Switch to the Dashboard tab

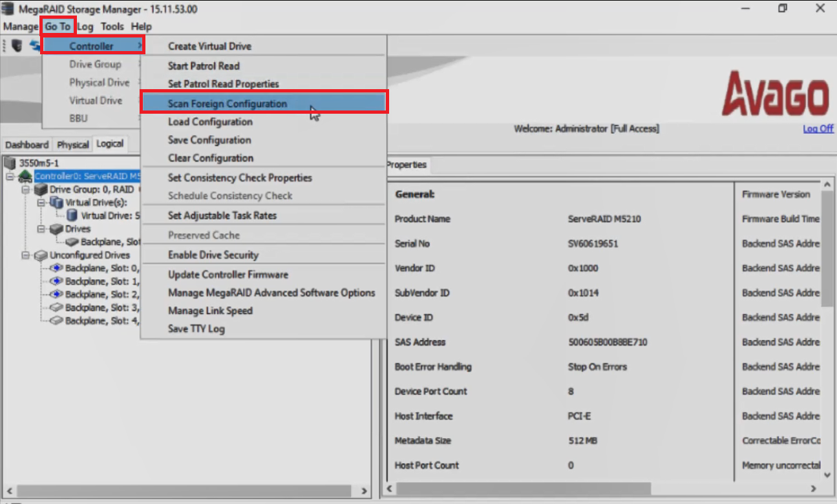[x=26, y=145]
